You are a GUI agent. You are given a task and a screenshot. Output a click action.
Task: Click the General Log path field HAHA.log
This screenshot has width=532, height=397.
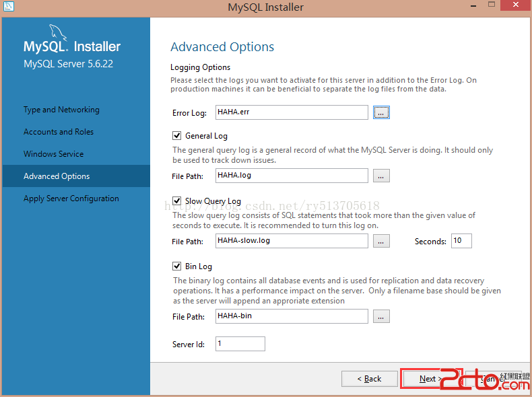[292, 176]
